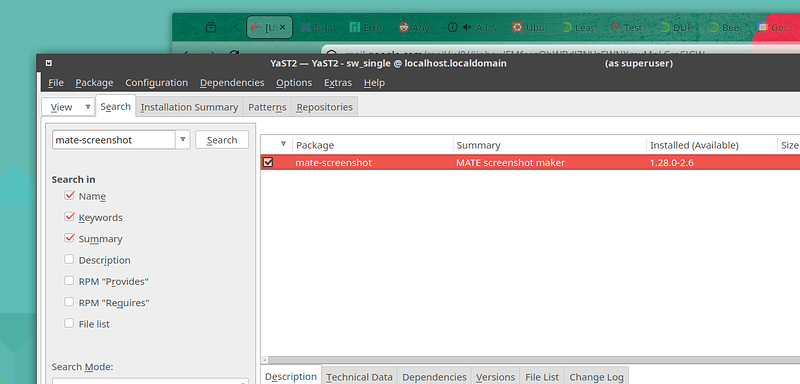Viewport: 800px width, 384px height.
Task: Click the Search button
Action: click(222, 140)
